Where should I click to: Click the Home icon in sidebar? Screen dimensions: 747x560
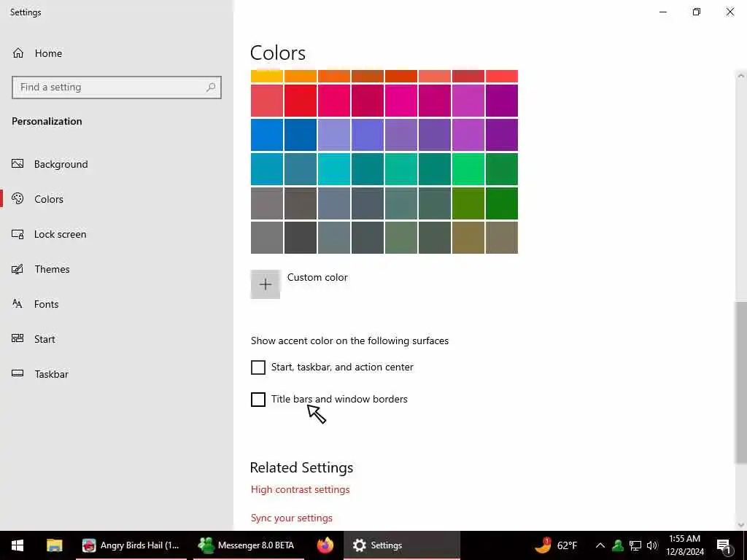(18, 53)
